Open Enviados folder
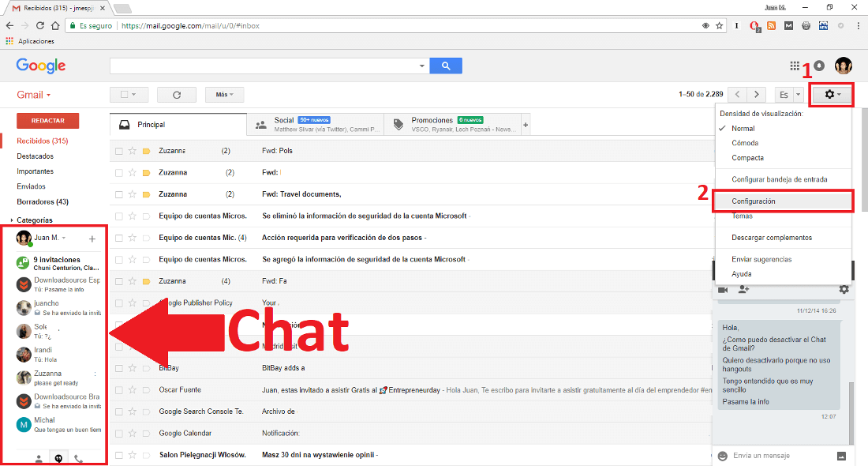 pyautogui.click(x=31, y=186)
